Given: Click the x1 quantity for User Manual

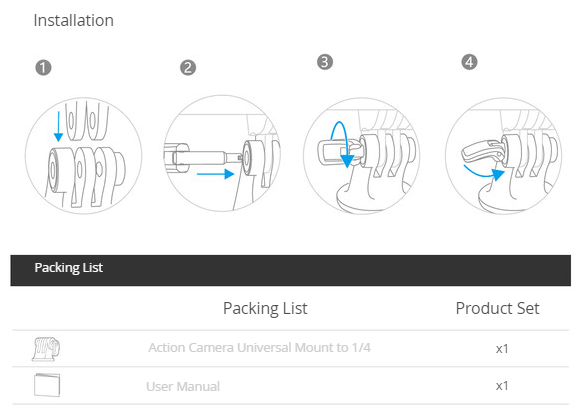Looking at the screenshot, I should [x=502, y=386].
